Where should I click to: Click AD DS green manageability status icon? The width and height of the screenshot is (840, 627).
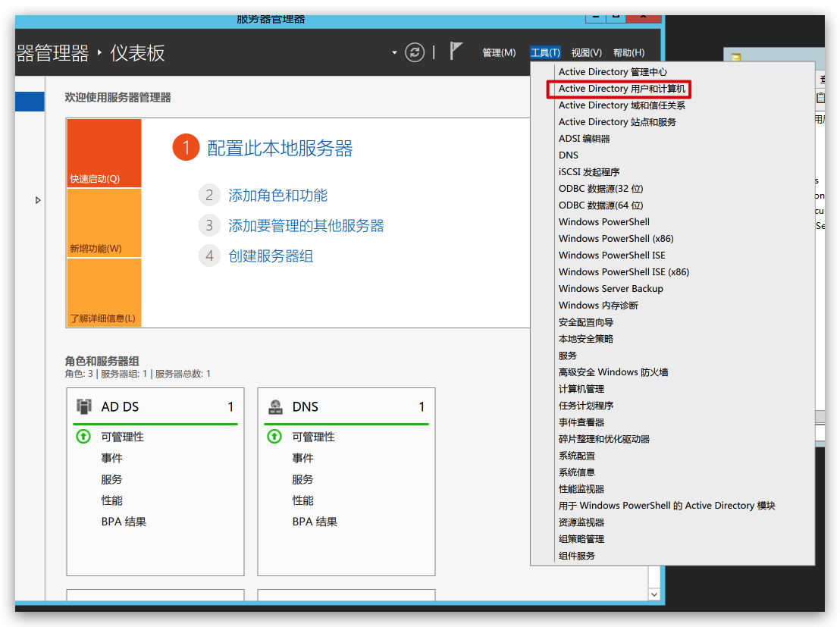tap(83, 437)
